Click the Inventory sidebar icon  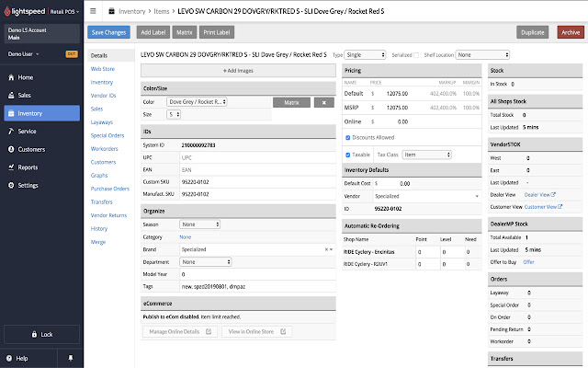11,113
